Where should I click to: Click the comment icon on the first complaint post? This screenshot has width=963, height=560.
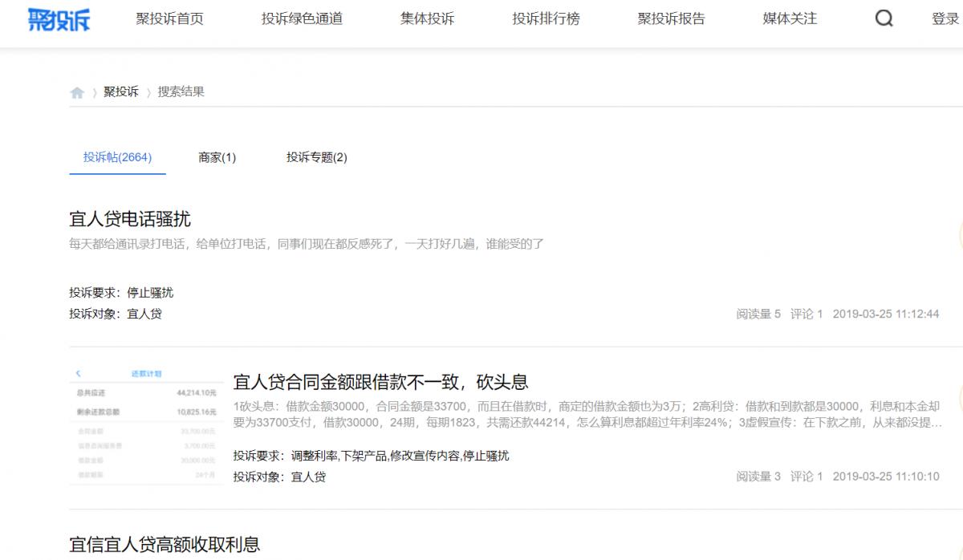[x=807, y=314]
